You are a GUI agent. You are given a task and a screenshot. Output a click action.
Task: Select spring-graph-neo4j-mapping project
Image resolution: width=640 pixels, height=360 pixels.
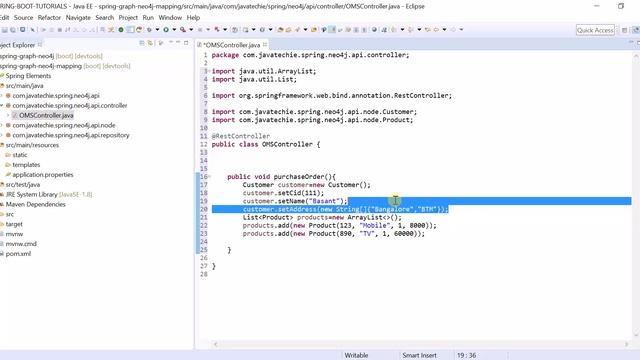[65, 66]
